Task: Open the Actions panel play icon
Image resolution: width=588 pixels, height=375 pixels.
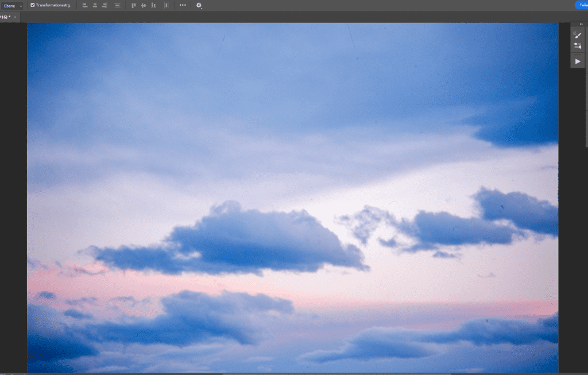Action: coord(578,61)
